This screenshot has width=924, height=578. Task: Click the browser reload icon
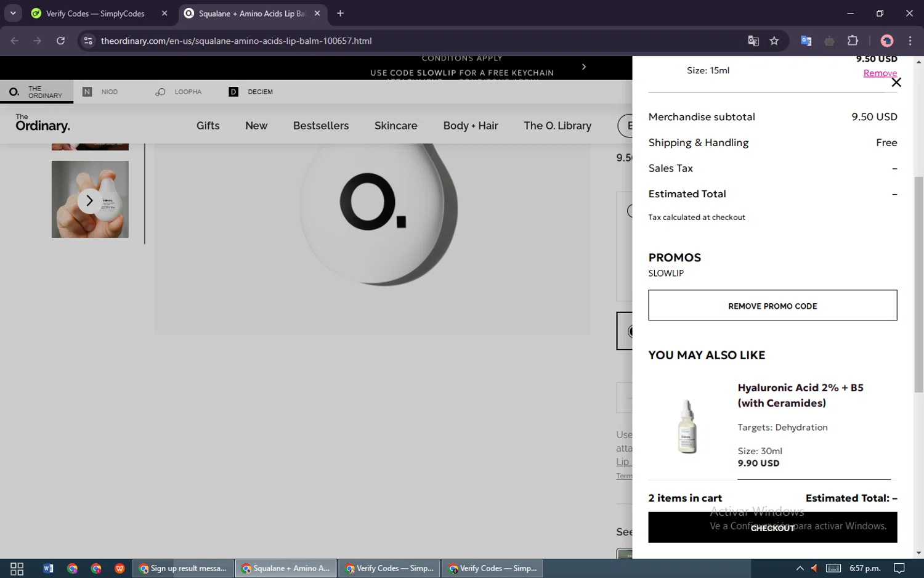(x=60, y=41)
